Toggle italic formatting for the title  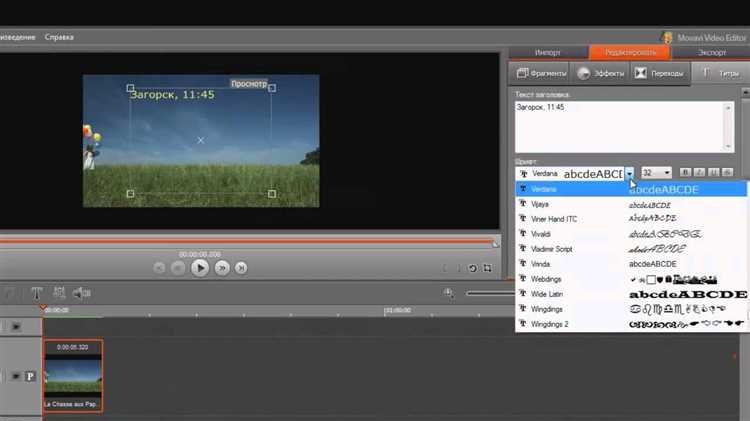click(x=699, y=172)
